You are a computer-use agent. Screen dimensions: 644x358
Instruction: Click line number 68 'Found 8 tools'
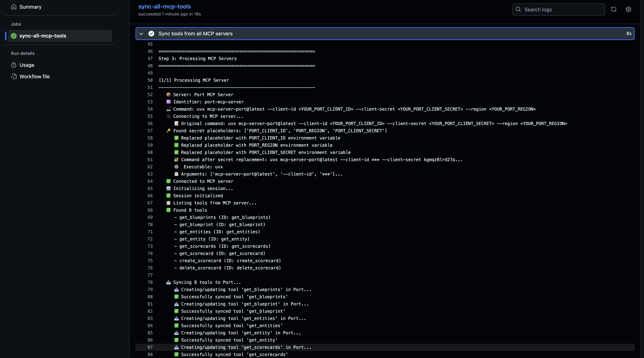tap(150, 210)
